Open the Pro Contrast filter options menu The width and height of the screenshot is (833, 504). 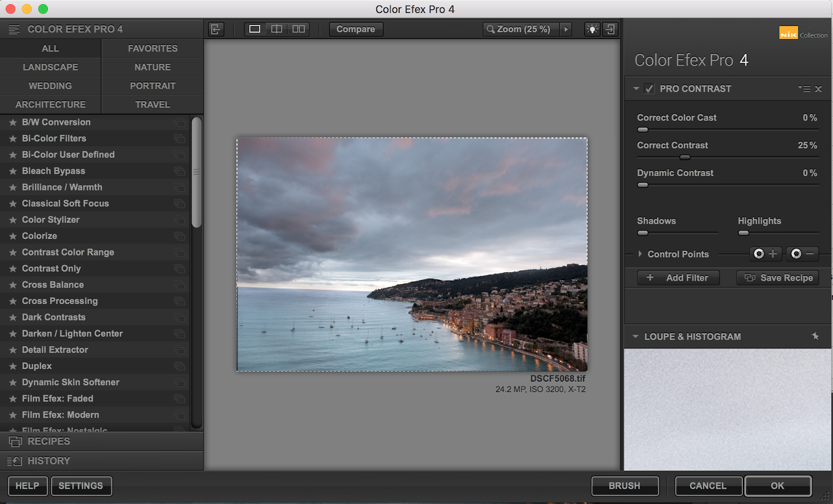tap(804, 89)
